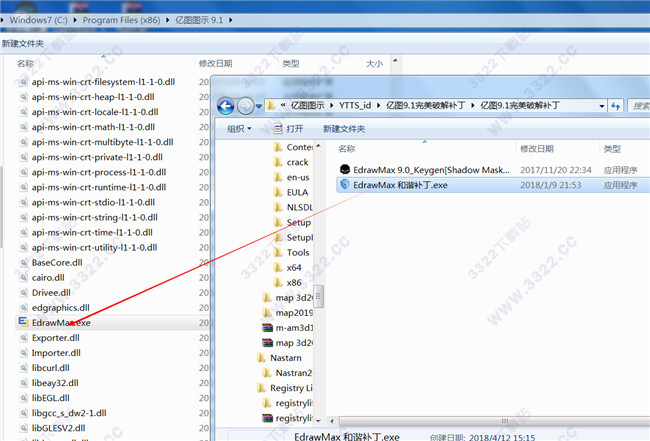Expand dropdown arrow after 亿图图示 9.1 breadcrumb
The image size is (650, 441).
point(230,20)
